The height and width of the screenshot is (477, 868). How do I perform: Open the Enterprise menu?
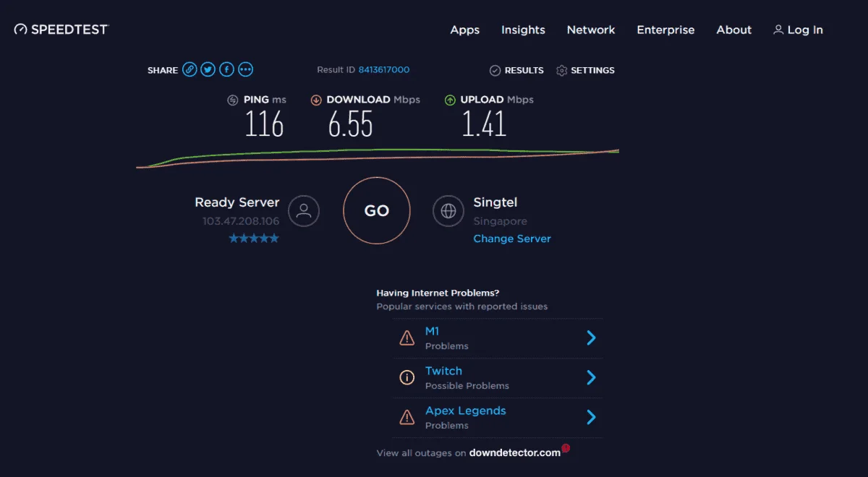665,30
